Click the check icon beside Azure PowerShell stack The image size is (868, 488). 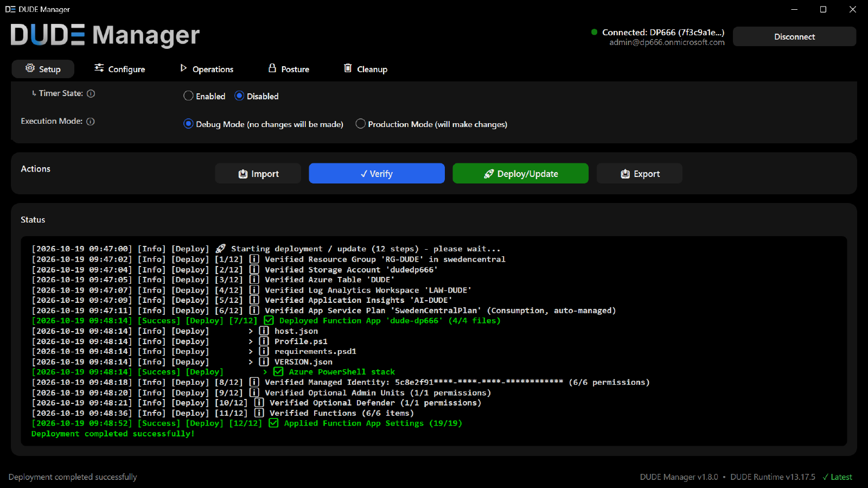click(278, 372)
